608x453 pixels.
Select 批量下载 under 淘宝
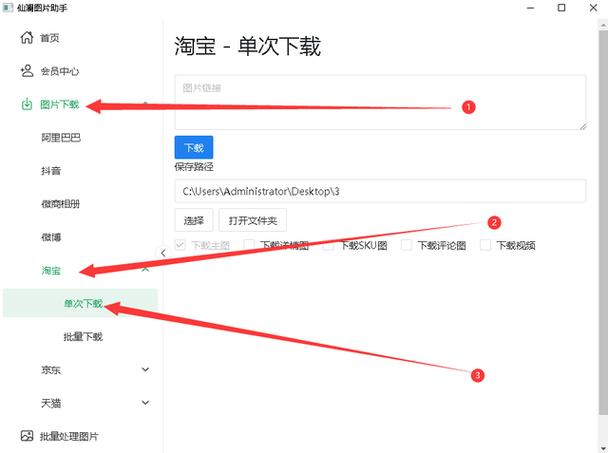click(83, 337)
